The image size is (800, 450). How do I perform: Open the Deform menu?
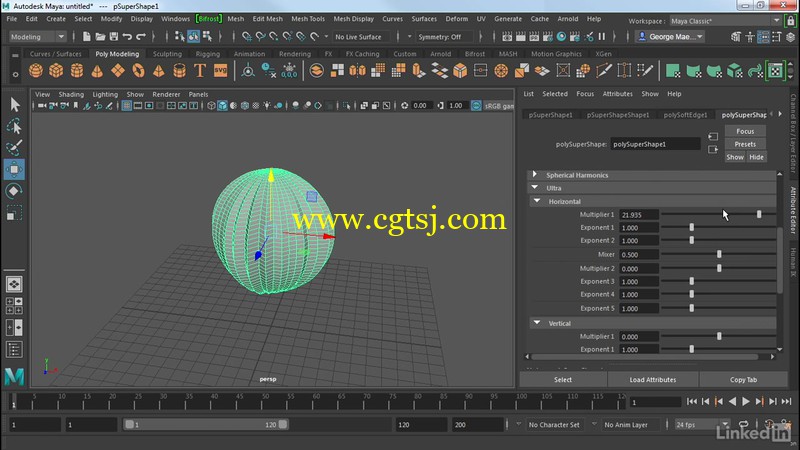[x=456, y=18]
